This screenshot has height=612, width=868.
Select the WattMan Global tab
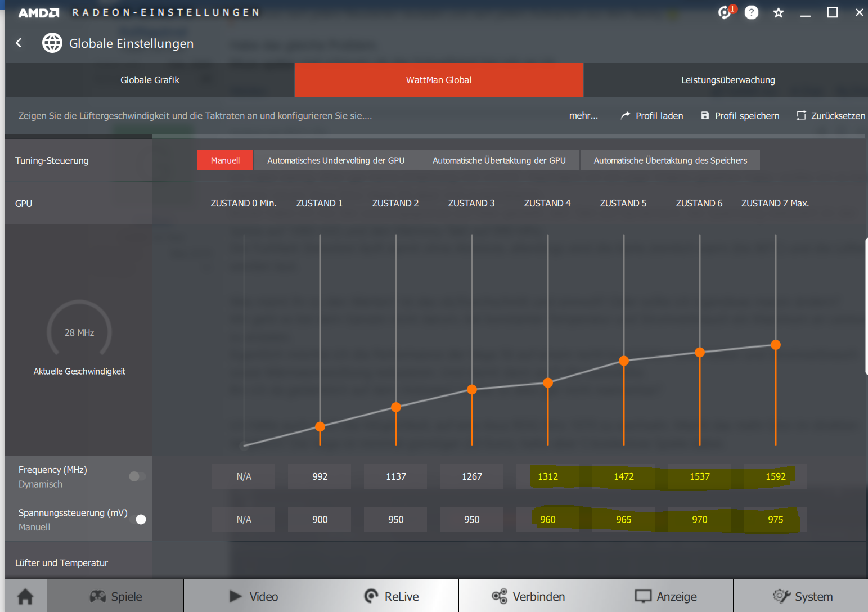point(439,80)
